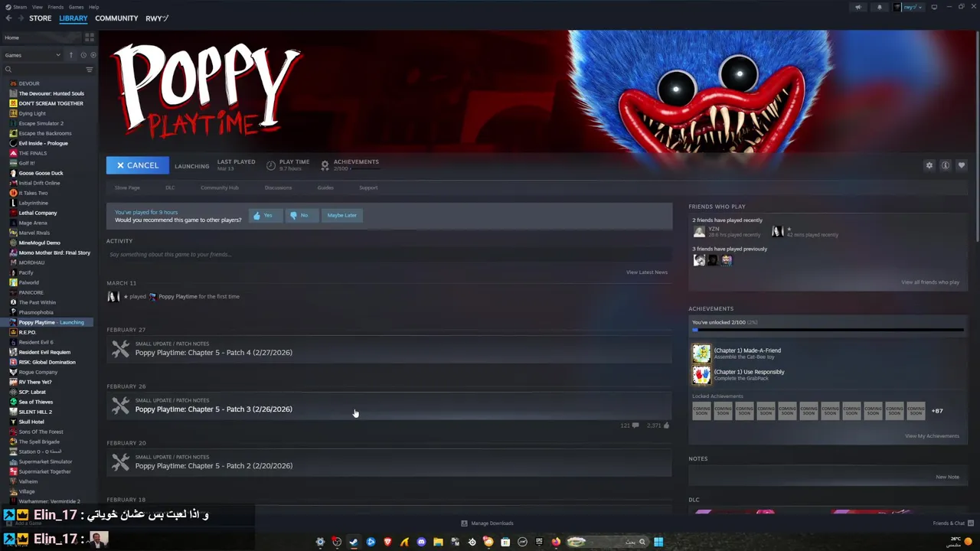Toggle ready-to-play filter icon
This screenshot has height=551, width=980.
93,55
